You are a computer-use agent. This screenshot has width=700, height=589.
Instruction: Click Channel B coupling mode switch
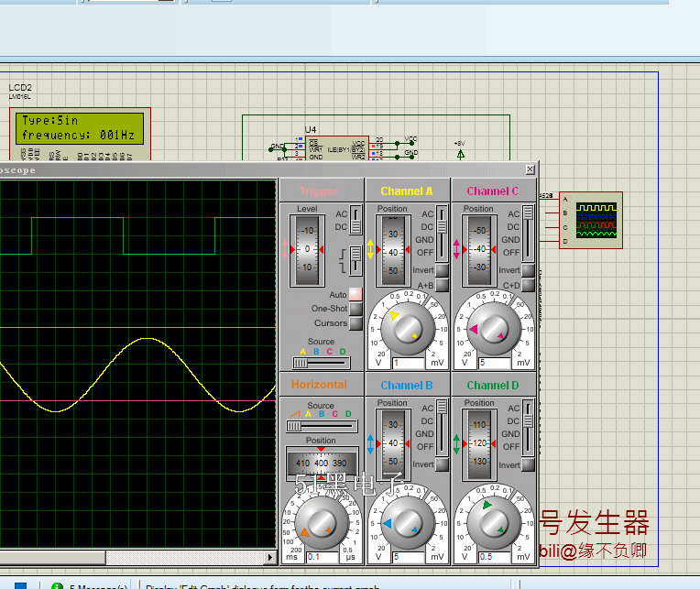(442, 428)
